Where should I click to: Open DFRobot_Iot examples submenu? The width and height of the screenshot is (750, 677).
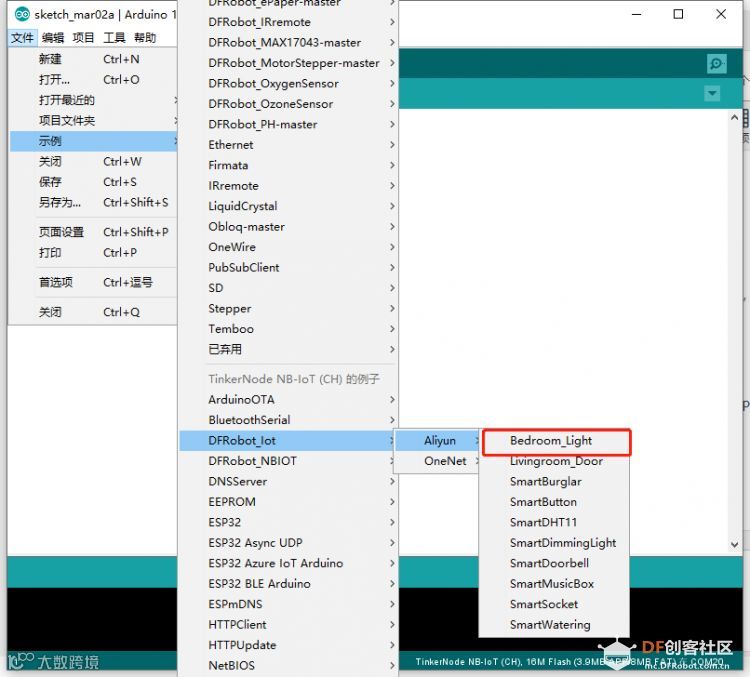288,441
